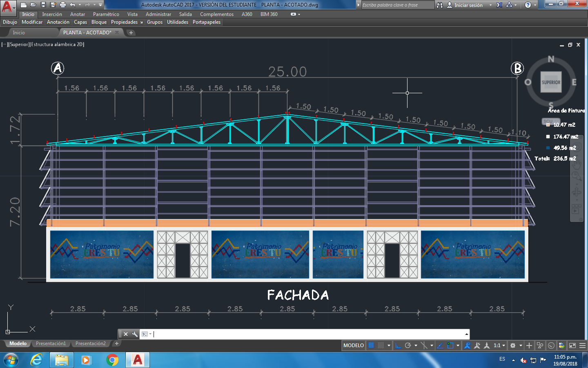588x368 pixels.
Task: Open Internet Explorer from taskbar
Action: (36, 360)
